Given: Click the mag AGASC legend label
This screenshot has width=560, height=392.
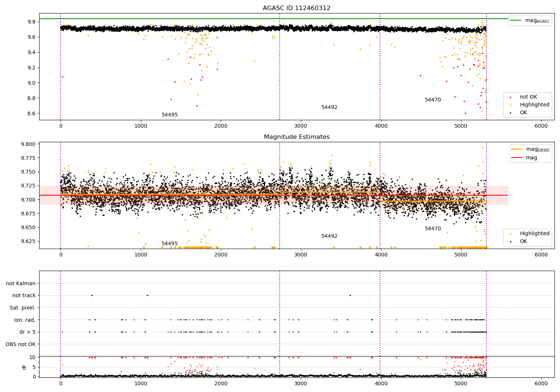Looking at the screenshot, I should click(x=537, y=21).
